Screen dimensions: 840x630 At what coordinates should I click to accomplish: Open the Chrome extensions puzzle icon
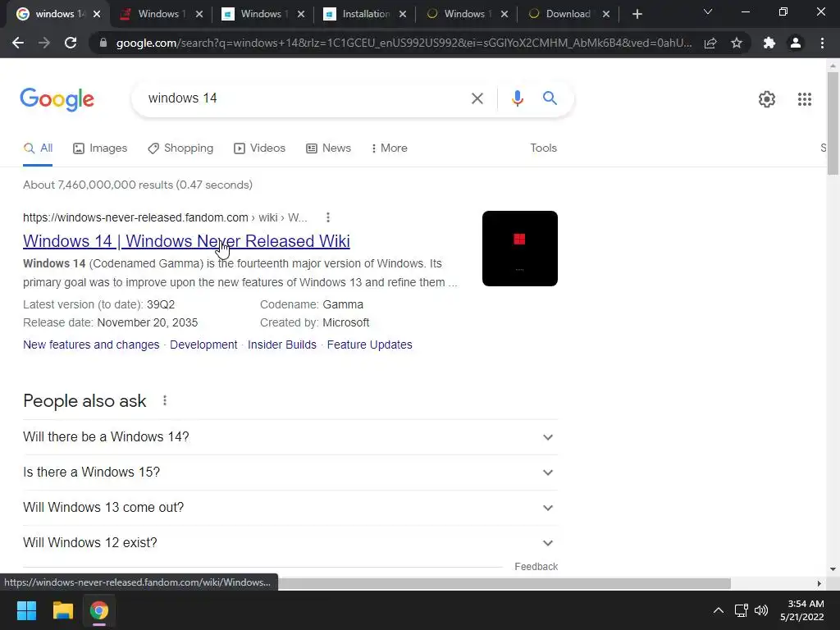coord(769,43)
